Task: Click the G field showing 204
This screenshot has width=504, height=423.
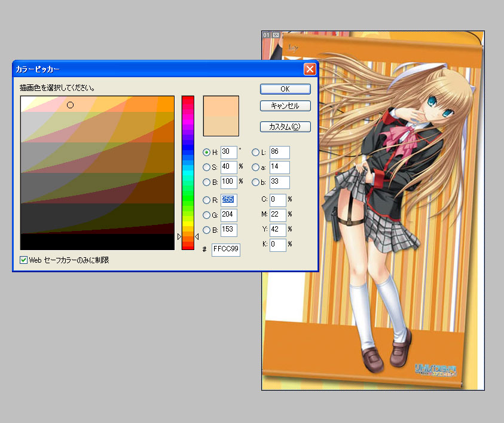Action: coord(229,215)
